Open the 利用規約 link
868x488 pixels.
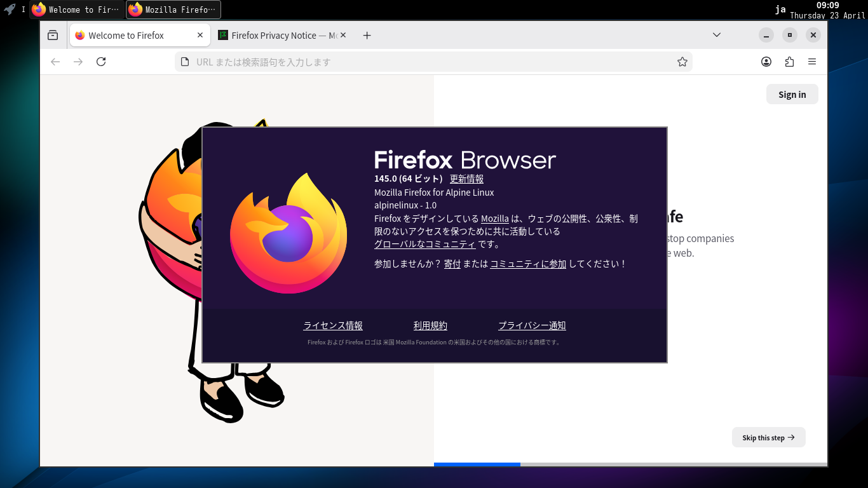430,325
